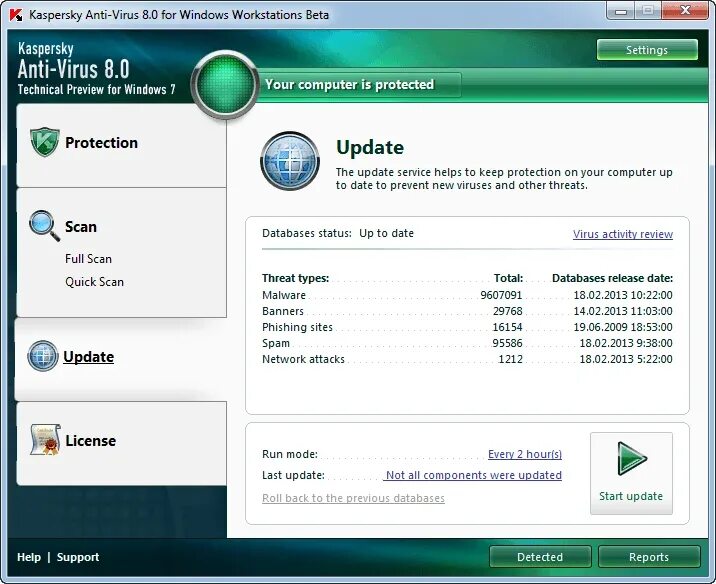
Task: Click the date 19.06.2009 18:53:00
Action: [623, 327]
